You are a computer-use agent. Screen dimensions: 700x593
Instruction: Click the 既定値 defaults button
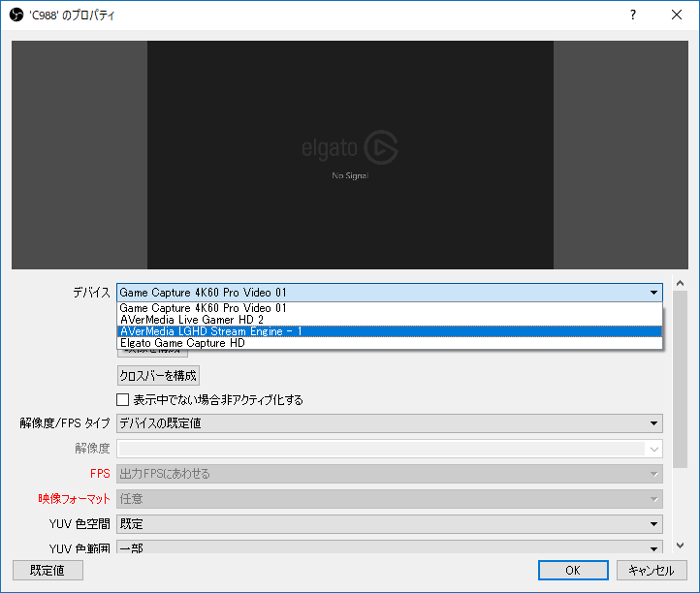[x=48, y=571]
